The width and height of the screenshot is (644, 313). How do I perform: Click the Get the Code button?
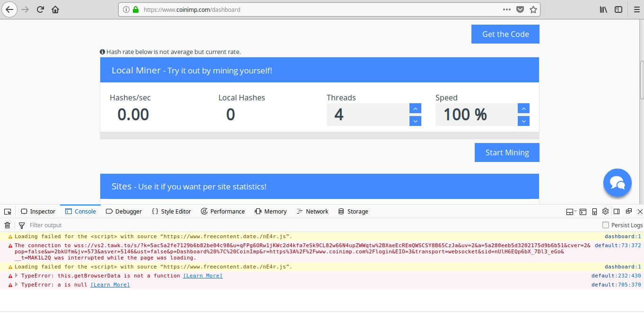(x=505, y=34)
